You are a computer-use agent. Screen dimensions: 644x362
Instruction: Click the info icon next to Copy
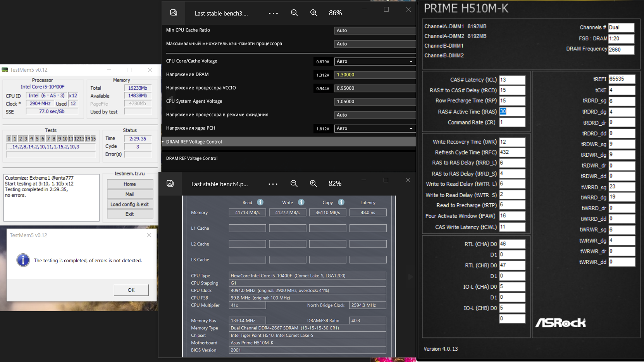341,202
